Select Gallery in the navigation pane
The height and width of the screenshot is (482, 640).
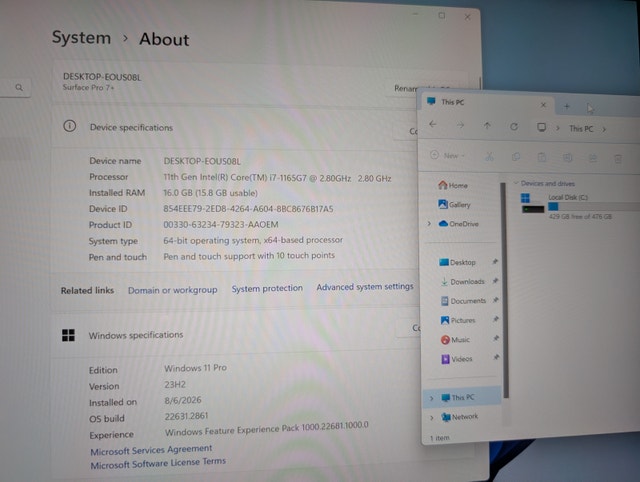click(x=454, y=204)
